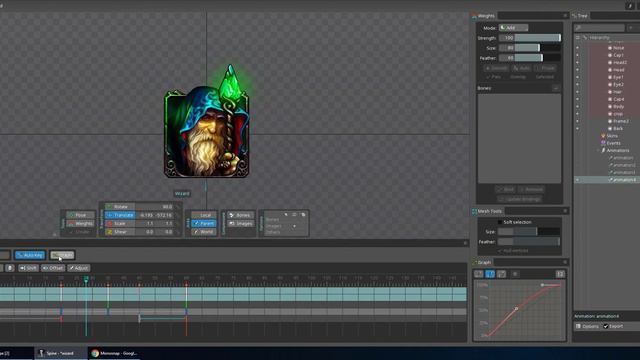
Task: Select the Cap1 slot in hierarchy
Action: (618, 55)
